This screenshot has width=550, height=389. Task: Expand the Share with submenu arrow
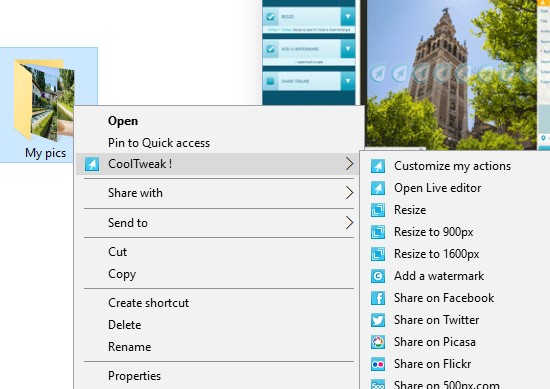[x=349, y=193]
